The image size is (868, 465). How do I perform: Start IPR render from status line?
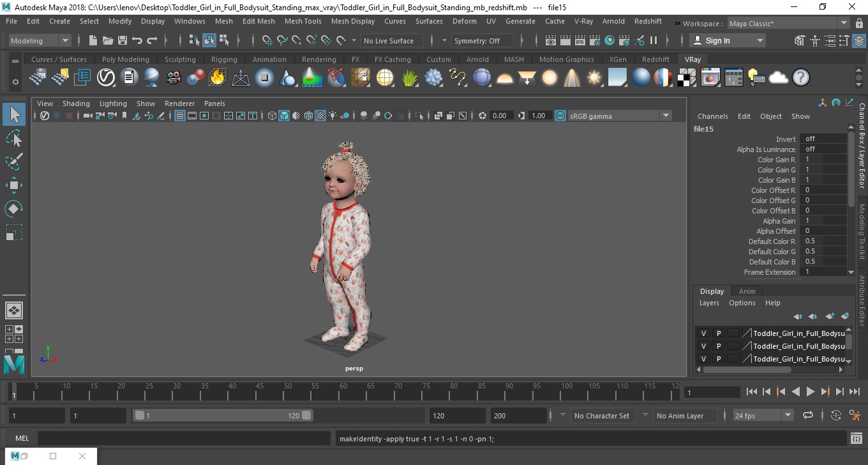tap(580, 40)
